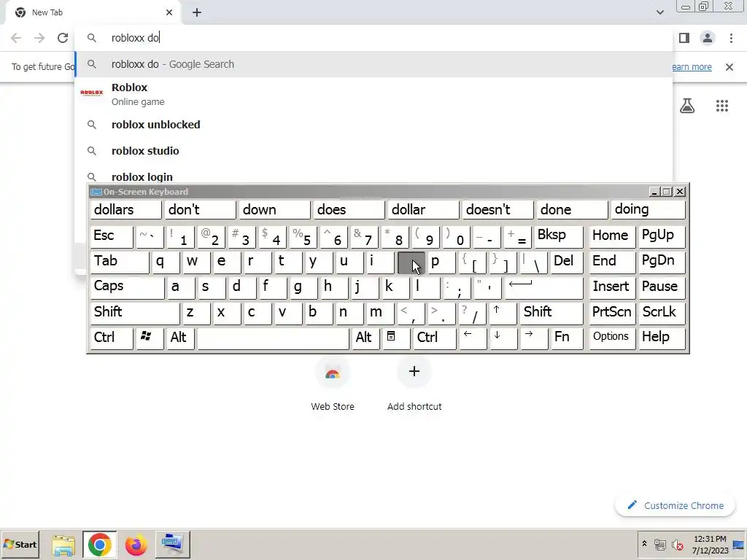Choose predicted word 'done'
The image size is (747, 560).
pos(572,209)
